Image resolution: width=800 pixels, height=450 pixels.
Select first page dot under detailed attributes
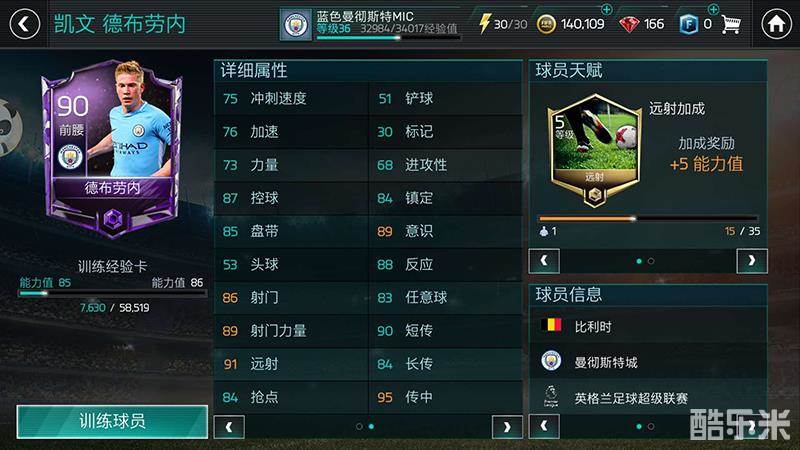(x=359, y=426)
